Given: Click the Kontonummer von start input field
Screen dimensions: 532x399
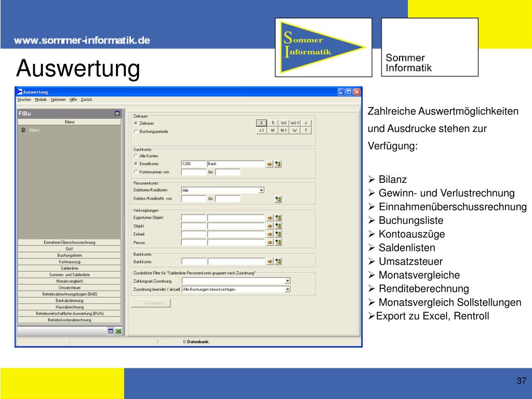Looking at the screenshot, I should pyautogui.click(x=193, y=172).
